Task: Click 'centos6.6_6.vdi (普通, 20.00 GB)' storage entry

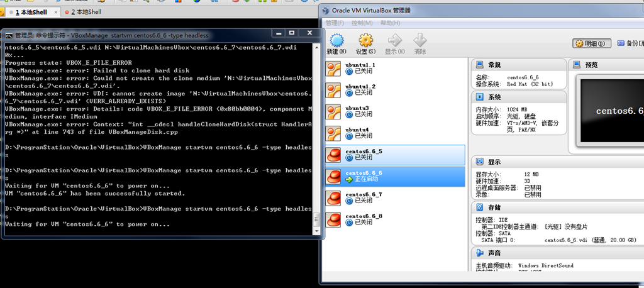Action: [x=590, y=240]
